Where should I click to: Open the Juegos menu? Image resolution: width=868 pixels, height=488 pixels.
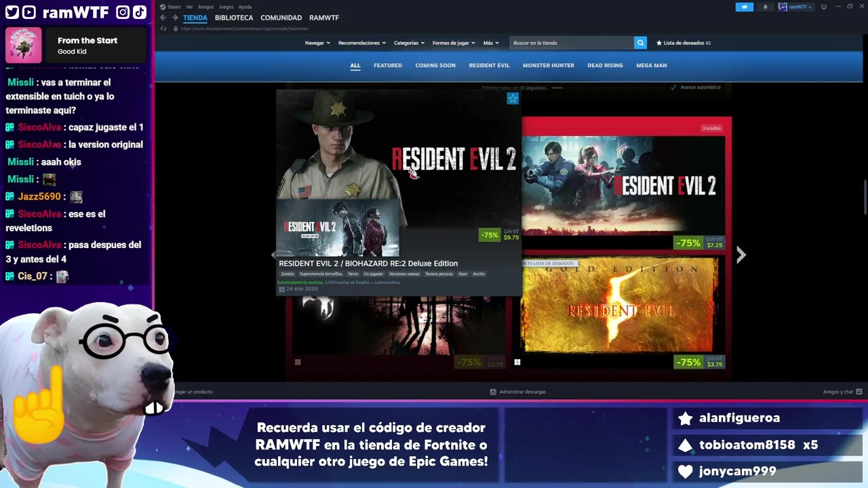(226, 7)
